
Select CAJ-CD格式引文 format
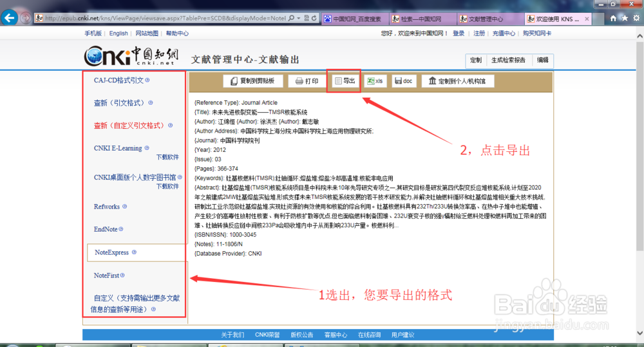pyautogui.click(x=118, y=80)
